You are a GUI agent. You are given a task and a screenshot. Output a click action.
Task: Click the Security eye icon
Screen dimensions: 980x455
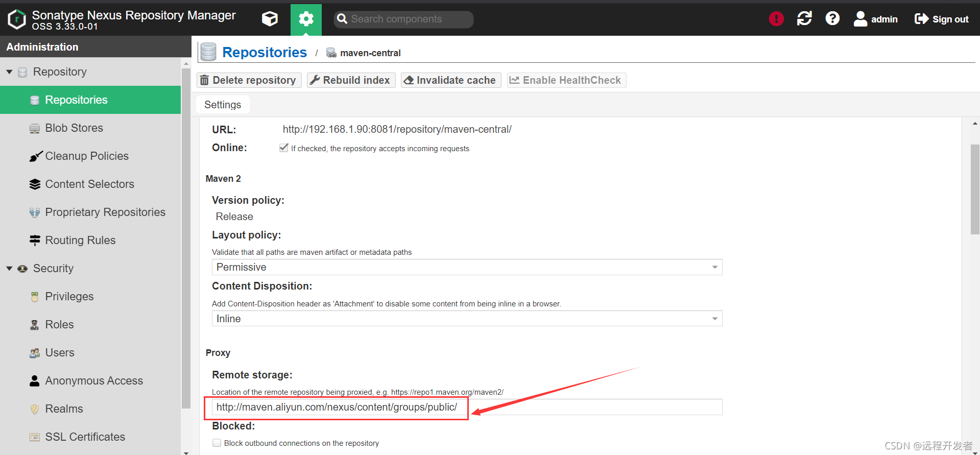coord(22,269)
